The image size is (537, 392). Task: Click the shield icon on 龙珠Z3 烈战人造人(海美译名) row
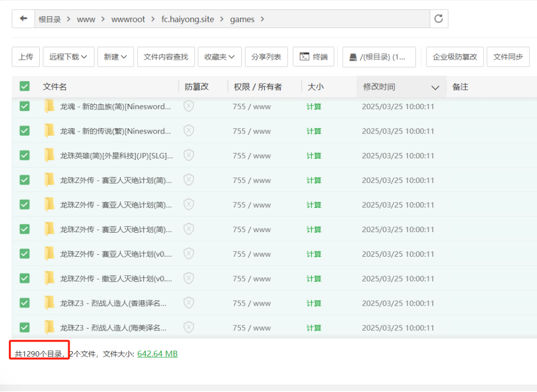(188, 327)
